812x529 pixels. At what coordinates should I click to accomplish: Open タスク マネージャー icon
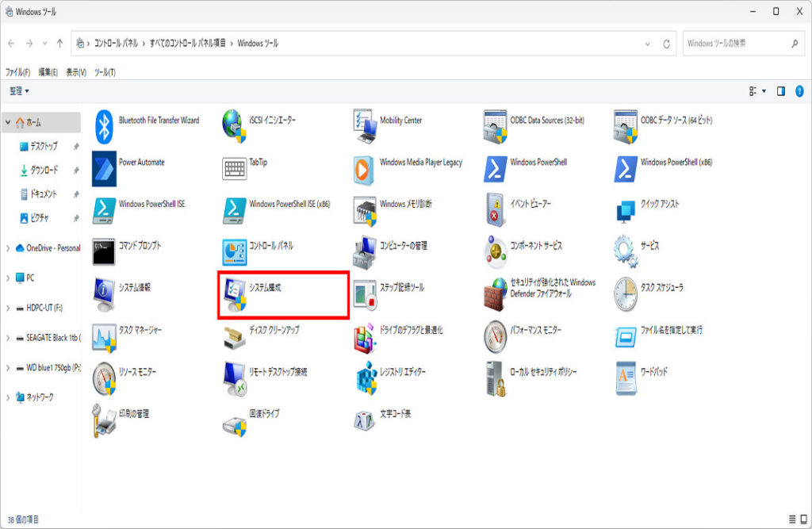[105, 335]
